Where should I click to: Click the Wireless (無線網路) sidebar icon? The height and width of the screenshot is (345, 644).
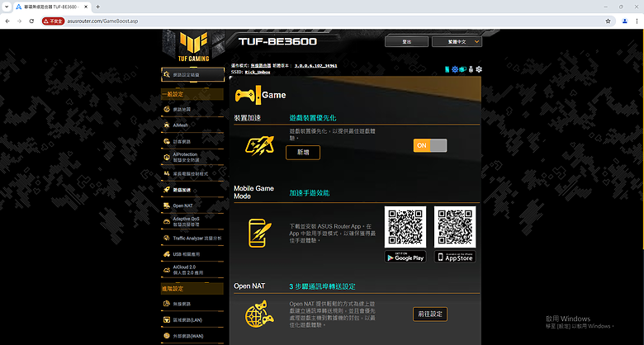tap(167, 304)
